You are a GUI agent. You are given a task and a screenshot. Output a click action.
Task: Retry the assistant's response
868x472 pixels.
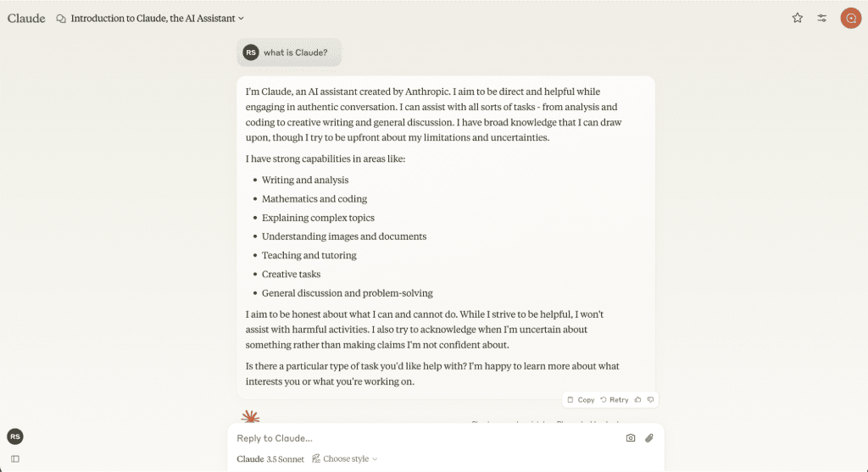615,399
